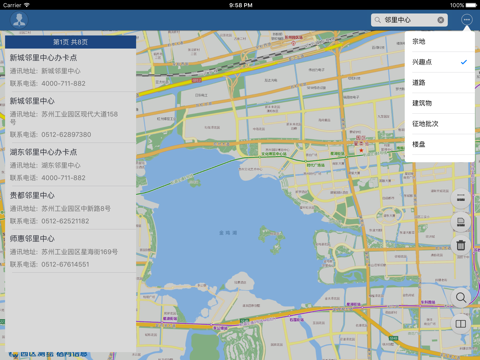Open result 贵都邻里中心
This screenshot has height=360, width=480.
click(71, 208)
